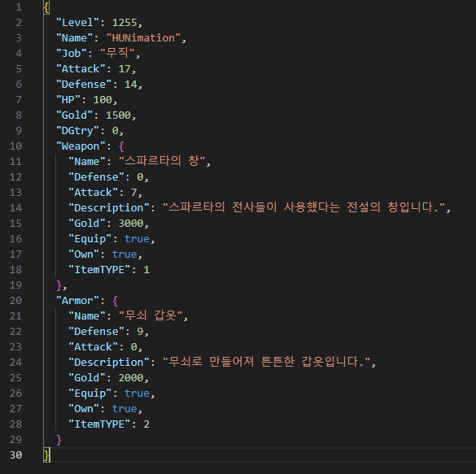Click the "Weapon" key

pos(81,146)
